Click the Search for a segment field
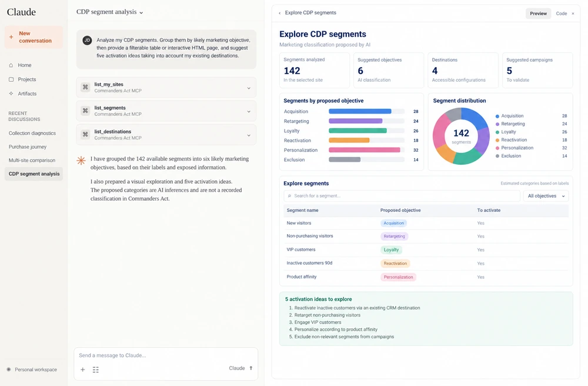 coord(402,196)
